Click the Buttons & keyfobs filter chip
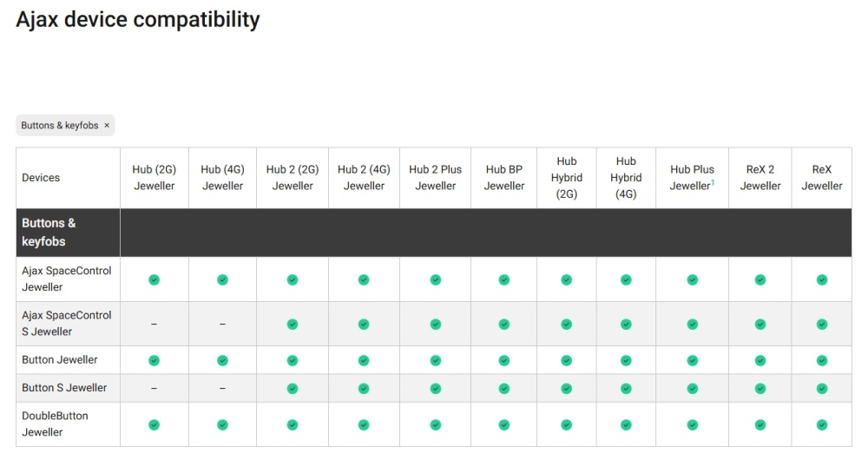Screen dimensions: 868x453 tap(60, 126)
